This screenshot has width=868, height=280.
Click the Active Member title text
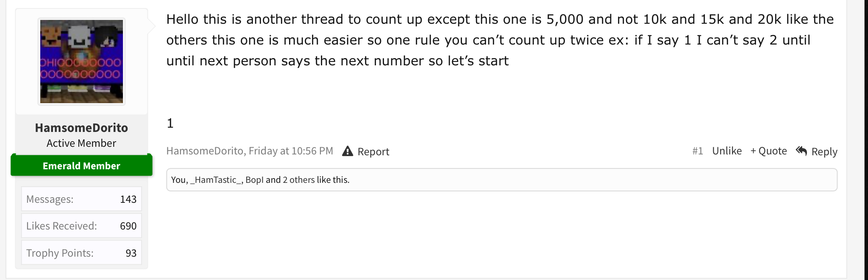point(81,143)
